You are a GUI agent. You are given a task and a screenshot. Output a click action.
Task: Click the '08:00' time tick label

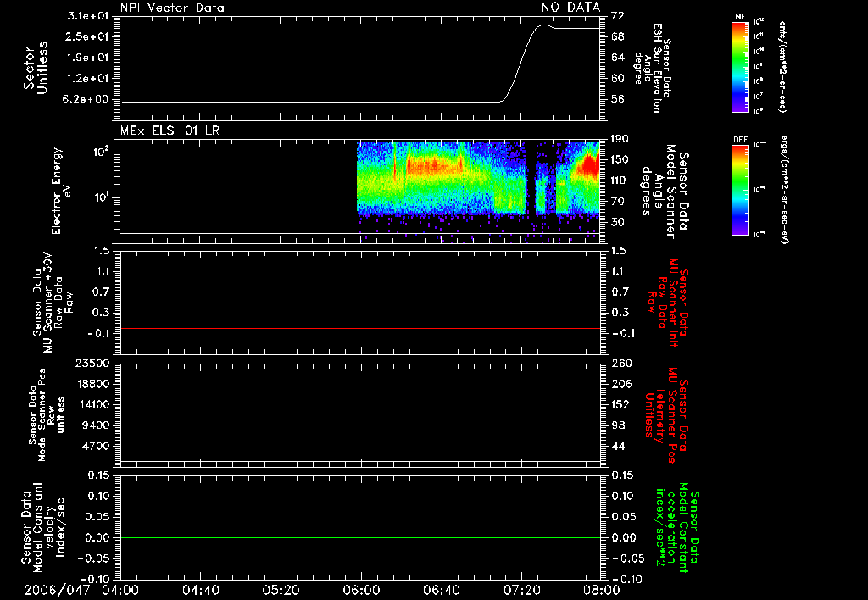coord(602,590)
